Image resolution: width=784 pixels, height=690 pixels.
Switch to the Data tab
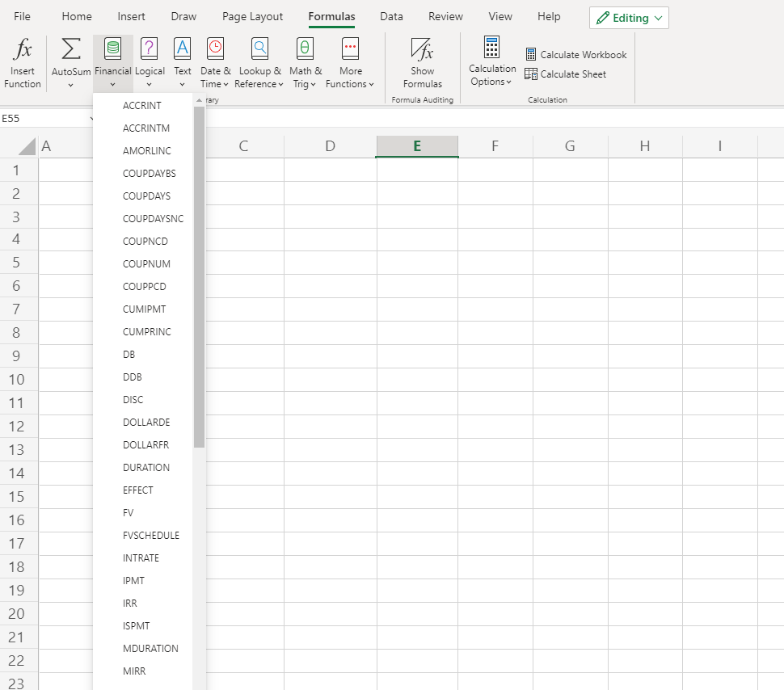[x=391, y=16]
